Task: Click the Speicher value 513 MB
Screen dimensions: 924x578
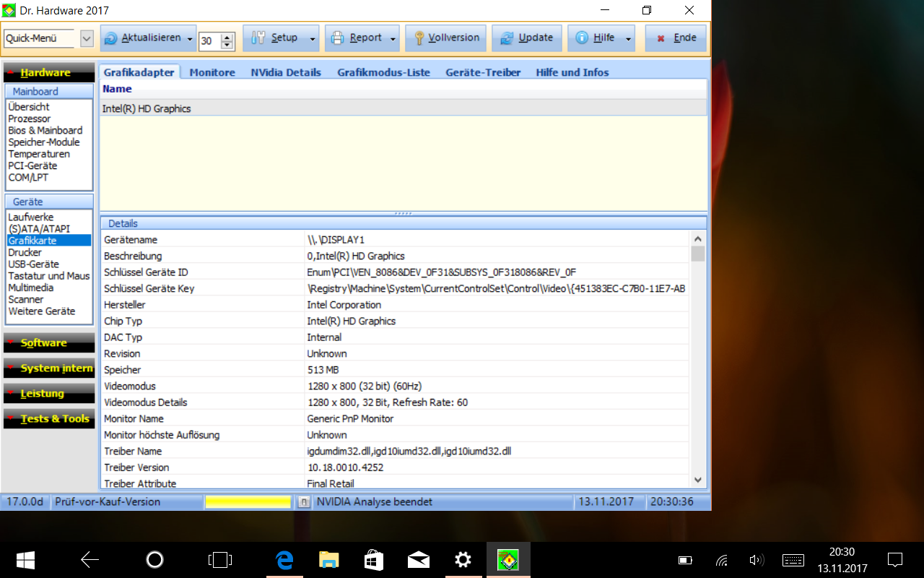Action: pyautogui.click(x=323, y=370)
